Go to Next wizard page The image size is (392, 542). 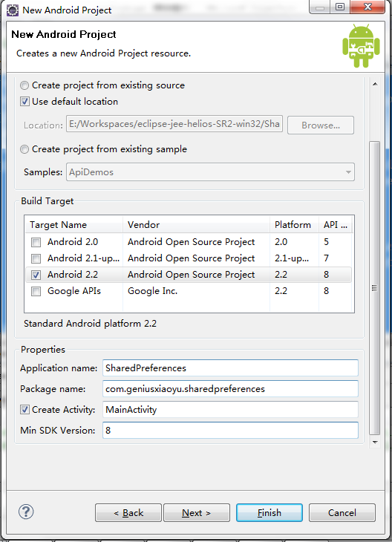[196, 512]
